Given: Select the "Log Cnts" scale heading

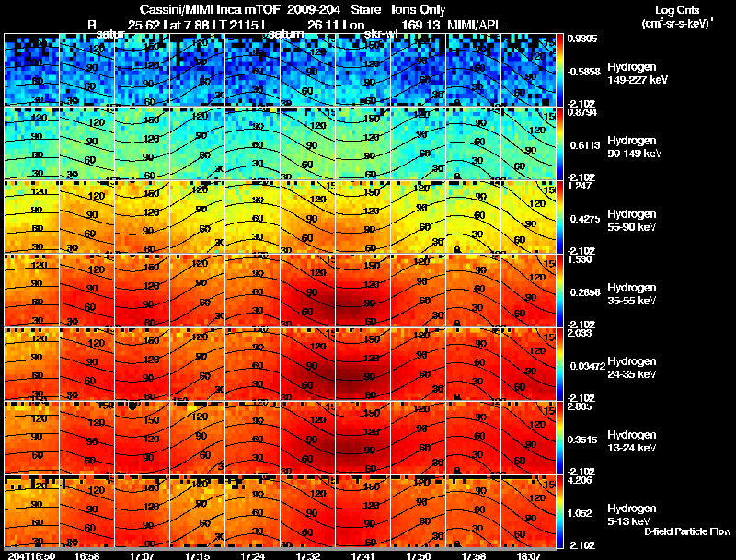Looking at the screenshot, I should pyautogui.click(x=677, y=10).
